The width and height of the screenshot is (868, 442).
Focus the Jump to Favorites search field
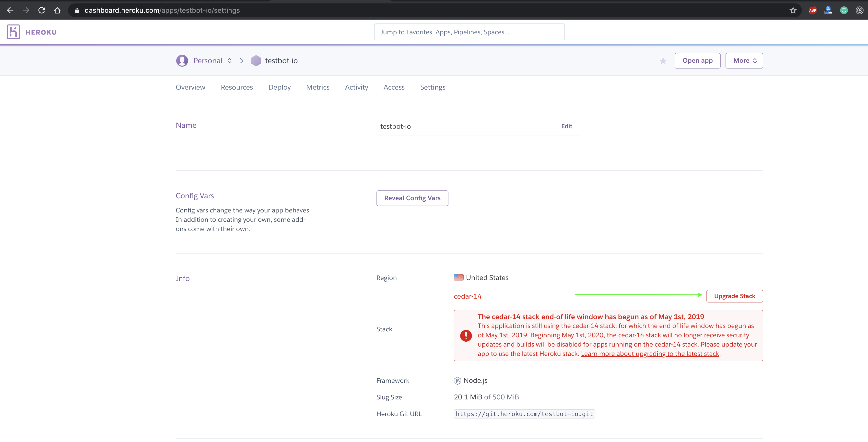click(469, 32)
